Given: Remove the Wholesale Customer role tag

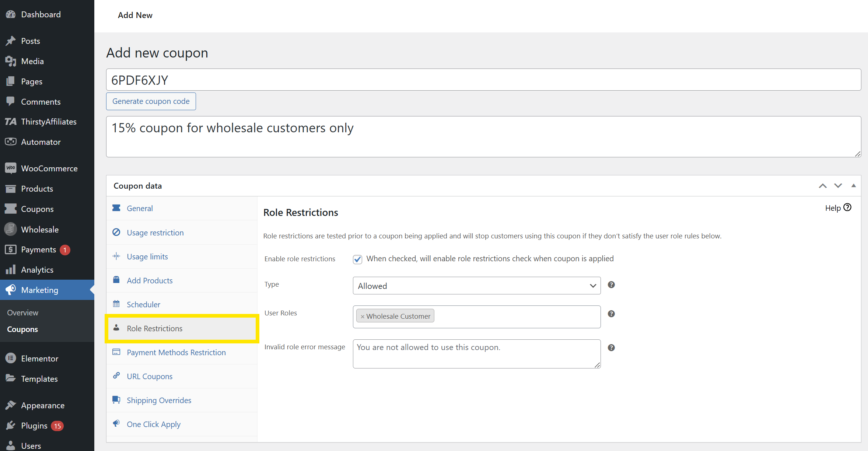Looking at the screenshot, I should coord(363,317).
